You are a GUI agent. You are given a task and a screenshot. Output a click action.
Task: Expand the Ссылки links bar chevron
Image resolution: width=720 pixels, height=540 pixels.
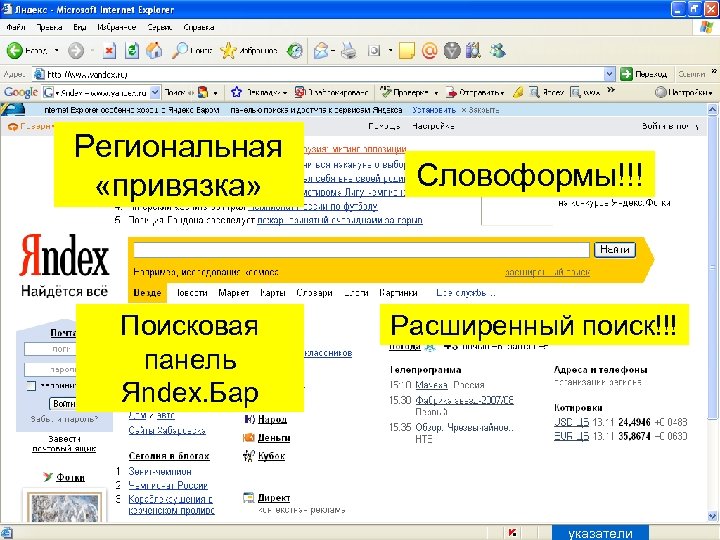point(714,71)
